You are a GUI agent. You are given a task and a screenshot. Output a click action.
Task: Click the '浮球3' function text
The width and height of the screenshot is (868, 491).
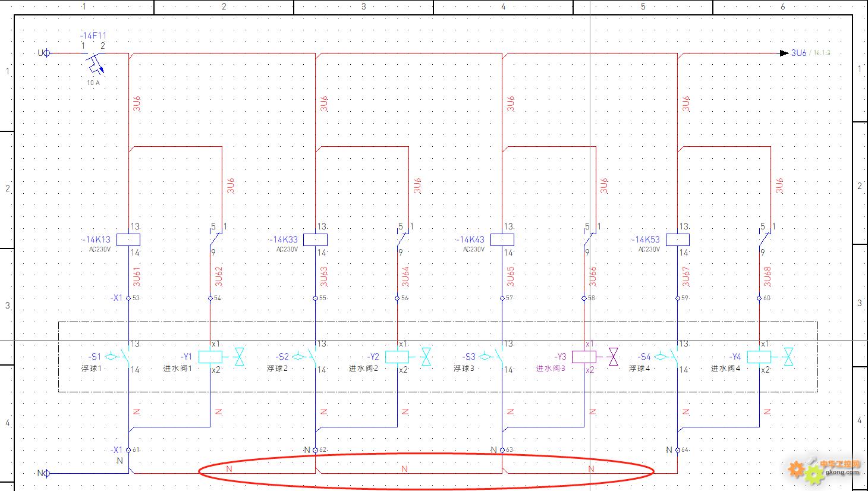coord(464,369)
